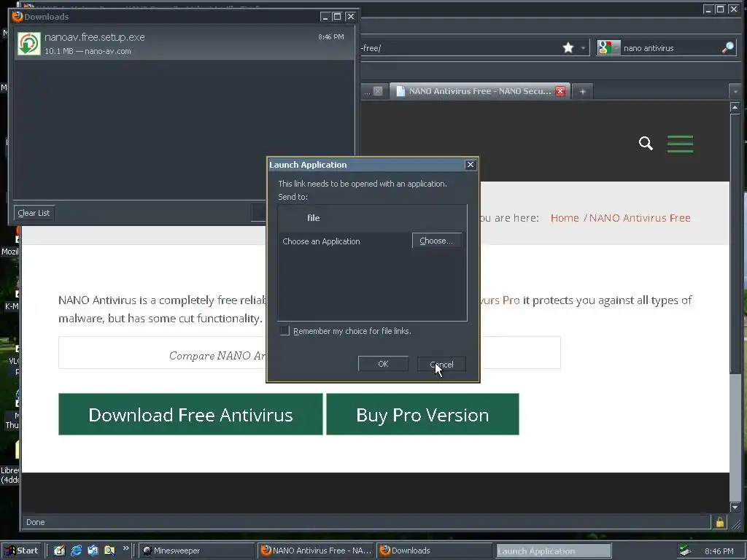Click the Firefox icon on the Downloads taskbar button
The width and height of the screenshot is (747, 560).
[x=384, y=551]
